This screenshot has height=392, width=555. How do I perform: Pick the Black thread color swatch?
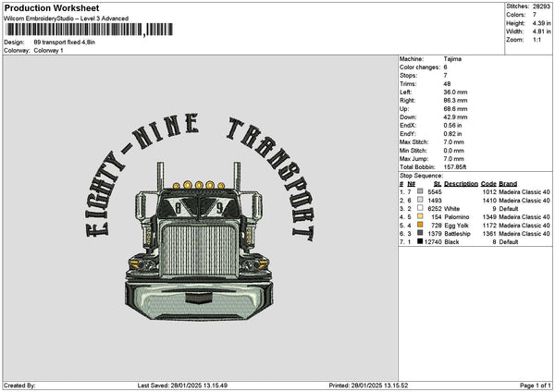click(x=420, y=241)
